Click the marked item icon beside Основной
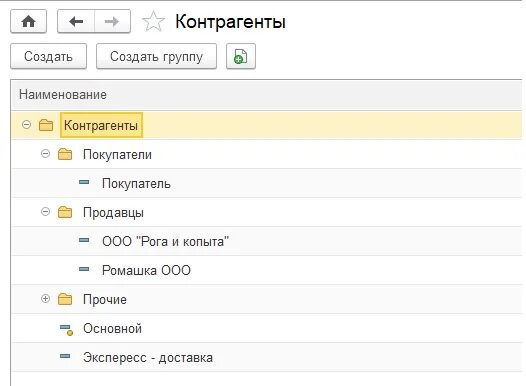Viewport: 526px width, 386px height. (66, 330)
